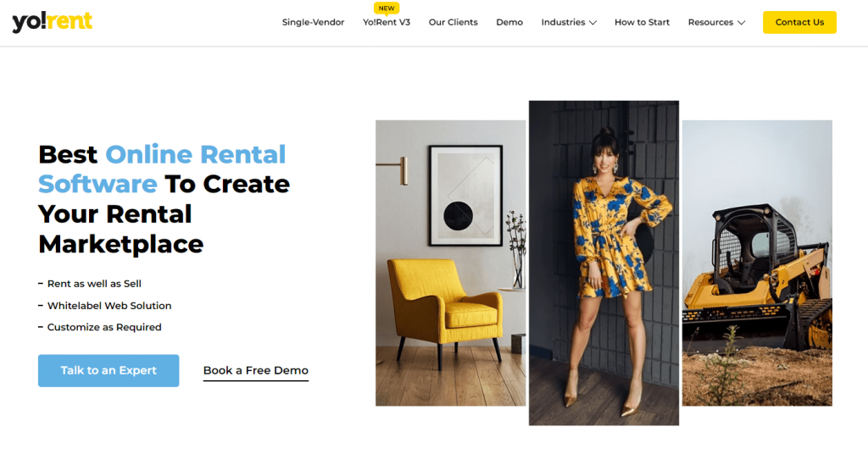Open the Single-Vendor menu item
Screen dimensions: 868x460
click(x=313, y=22)
